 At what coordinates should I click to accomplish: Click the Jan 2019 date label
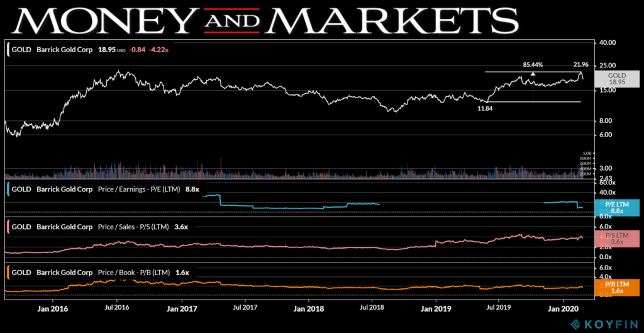(x=438, y=308)
